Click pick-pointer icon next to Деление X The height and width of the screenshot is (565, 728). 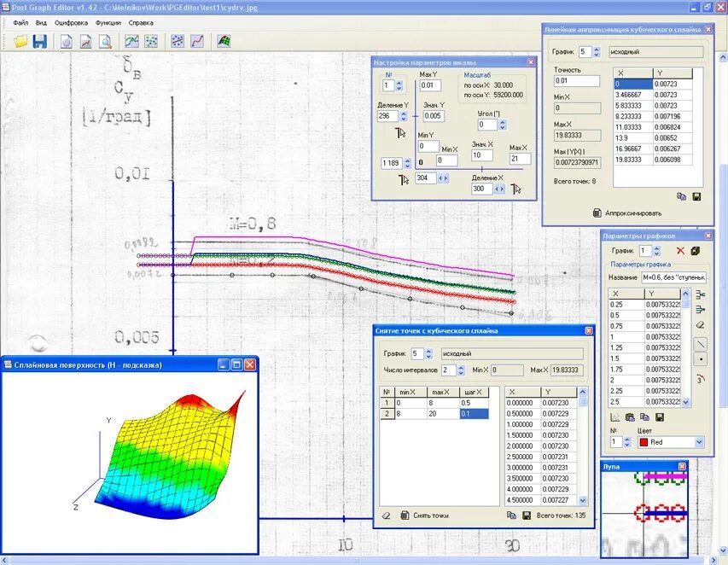point(515,189)
